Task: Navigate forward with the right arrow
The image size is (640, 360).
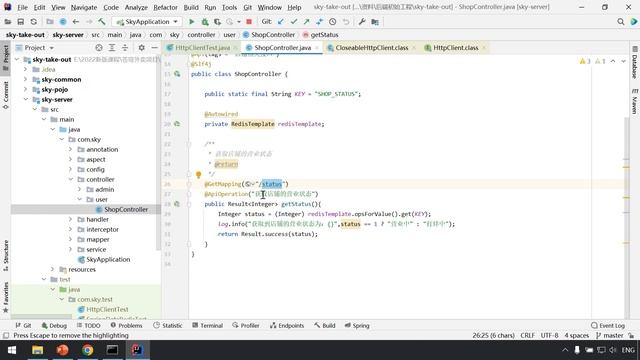Action: pyautogui.click(x=89, y=22)
